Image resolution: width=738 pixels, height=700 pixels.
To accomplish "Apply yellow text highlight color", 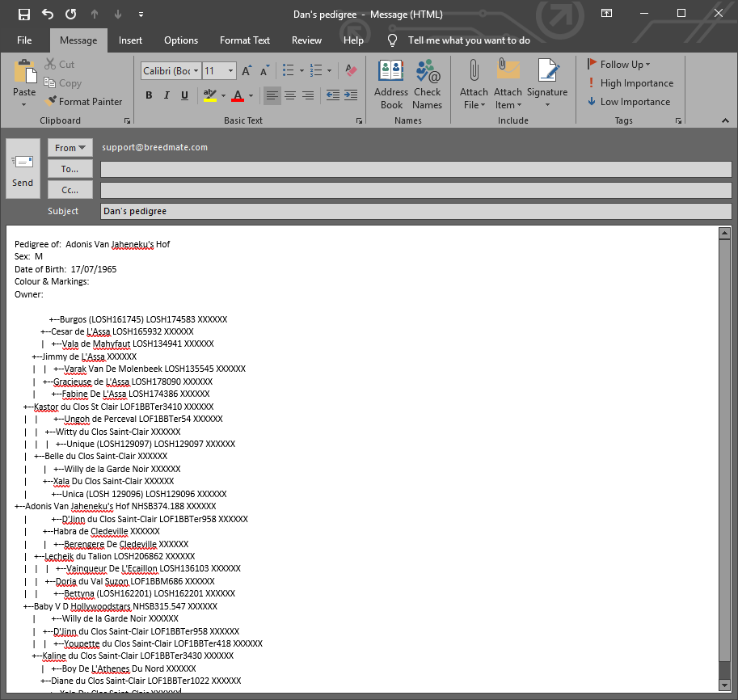I will 210,95.
